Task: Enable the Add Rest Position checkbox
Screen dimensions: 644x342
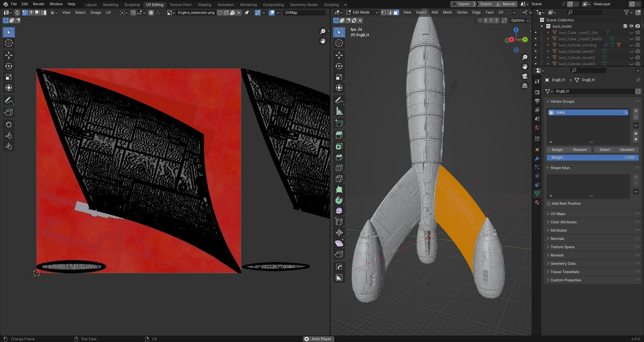Action: (x=549, y=204)
